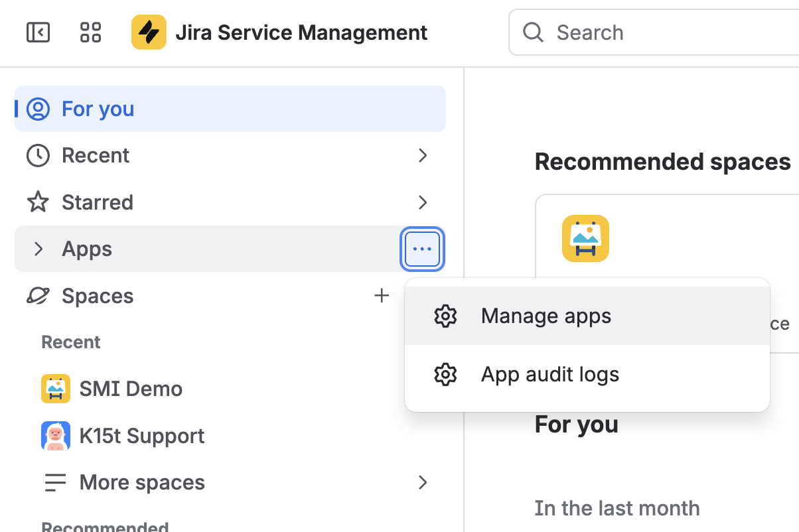Viewport: 799px width, 532px height.
Task: Click the Spaces planet icon
Action: coord(38,296)
